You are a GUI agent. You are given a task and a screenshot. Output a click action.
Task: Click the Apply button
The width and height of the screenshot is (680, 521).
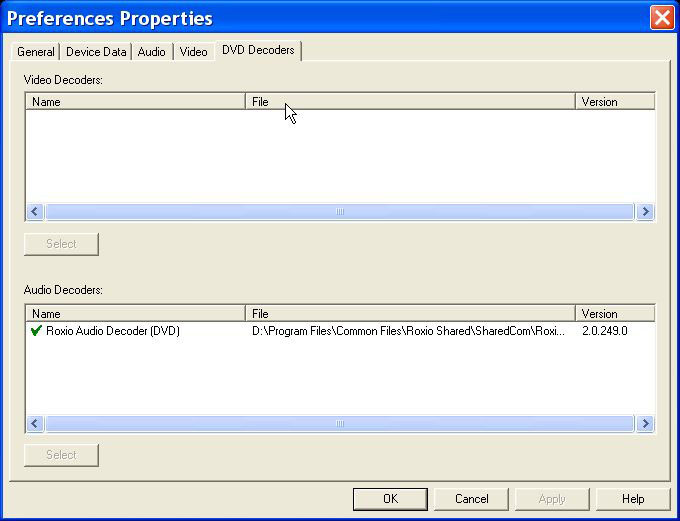tap(552, 499)
